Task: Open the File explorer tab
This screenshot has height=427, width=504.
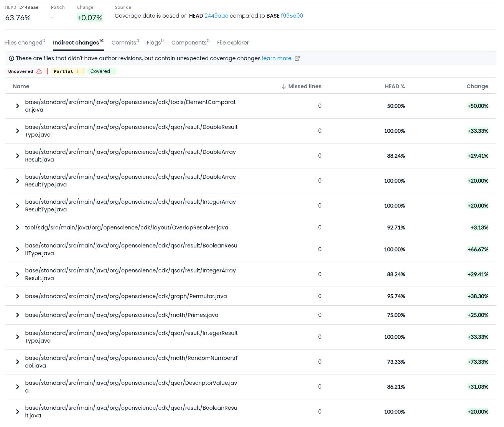Action: [x=233, y=43]
